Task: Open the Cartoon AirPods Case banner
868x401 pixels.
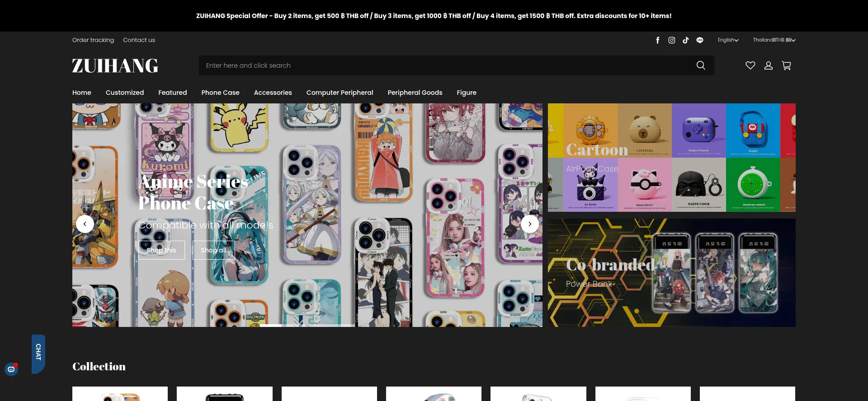Action: tap(672, 158)
